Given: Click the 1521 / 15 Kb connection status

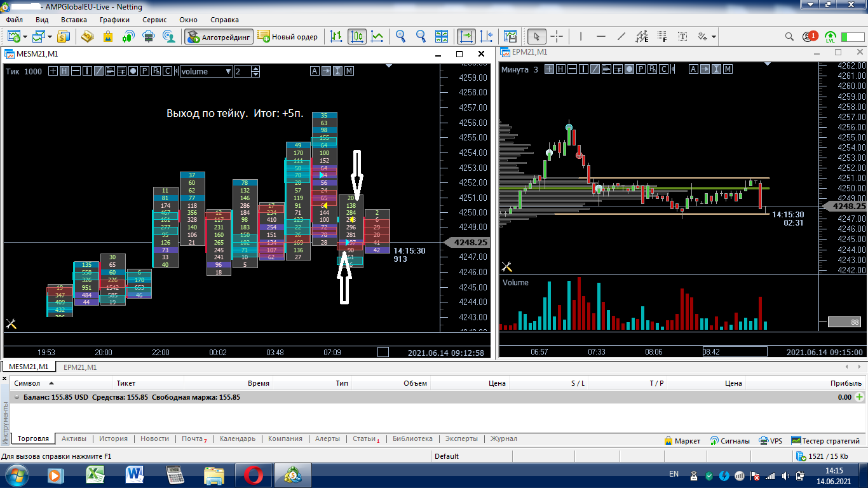Looking at the screenshot, I should pyautogui.click(x=822, y=456).
